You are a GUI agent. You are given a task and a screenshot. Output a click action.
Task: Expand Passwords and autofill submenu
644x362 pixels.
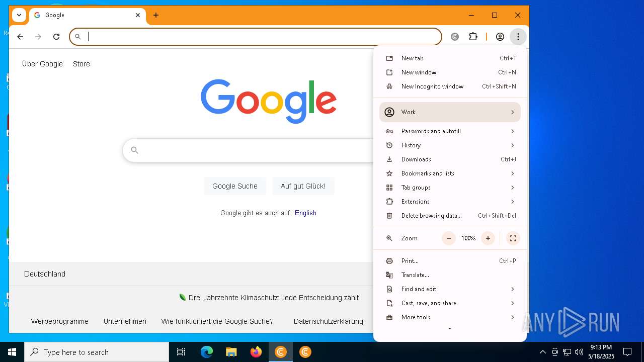(x=450, y=131)
